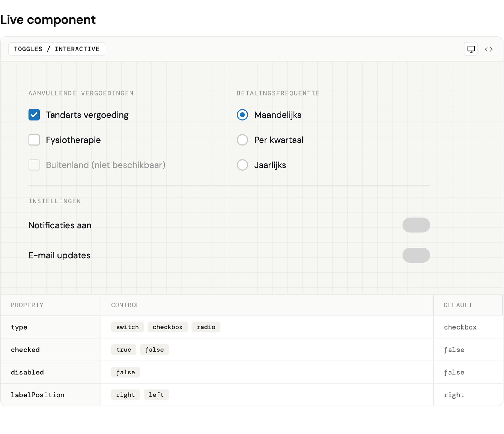Select the Per kwartaal radio button
This screenshot has height=434, width=504.
[x=242, y=140]
